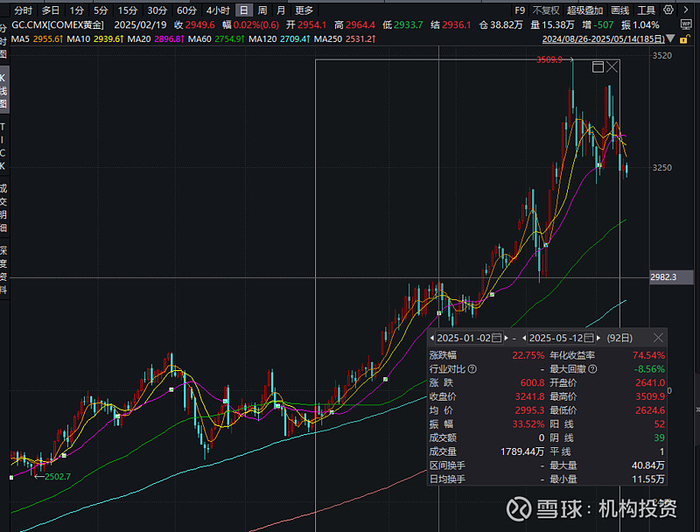Click MA20 indicator value 2896.8
Screen dimensions: 700x532
[x=169, y=39]
